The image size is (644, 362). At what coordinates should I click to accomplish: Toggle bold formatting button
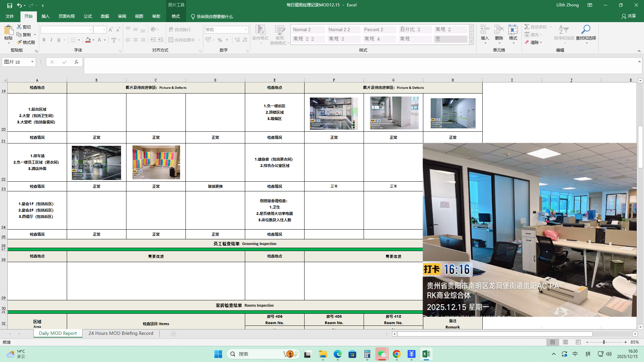(x=44, y=40)
